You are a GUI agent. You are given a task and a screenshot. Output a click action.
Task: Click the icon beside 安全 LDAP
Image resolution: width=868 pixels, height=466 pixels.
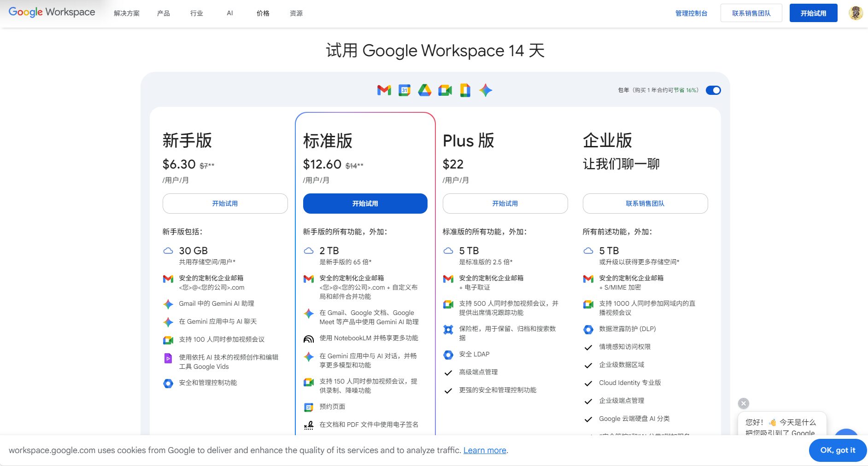448,355
